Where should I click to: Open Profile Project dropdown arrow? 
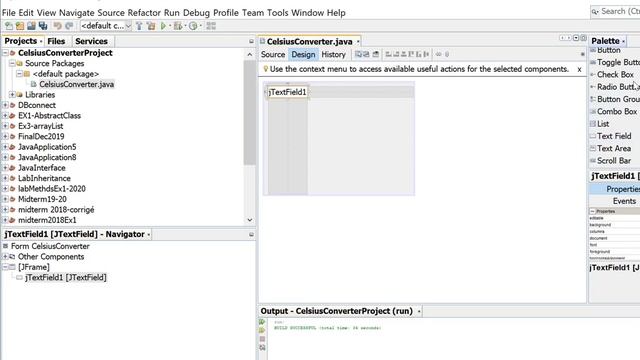201,26
